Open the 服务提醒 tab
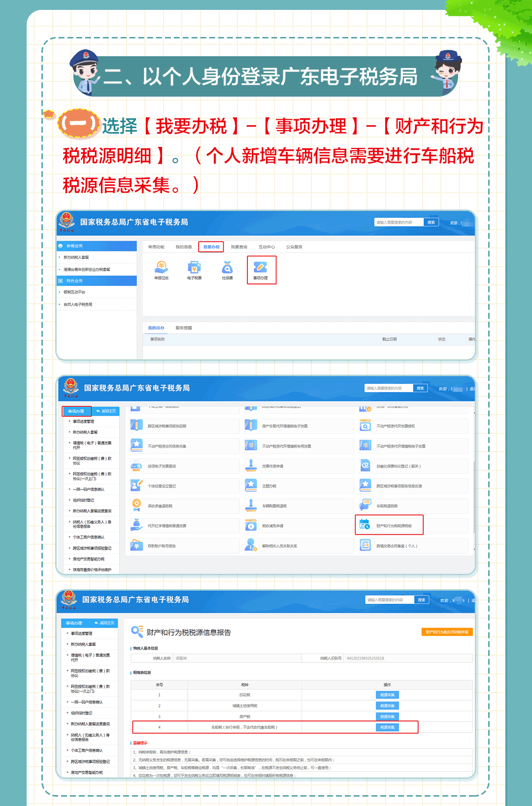The height and width of the screenshot is (806, 532). coord(184,328)
